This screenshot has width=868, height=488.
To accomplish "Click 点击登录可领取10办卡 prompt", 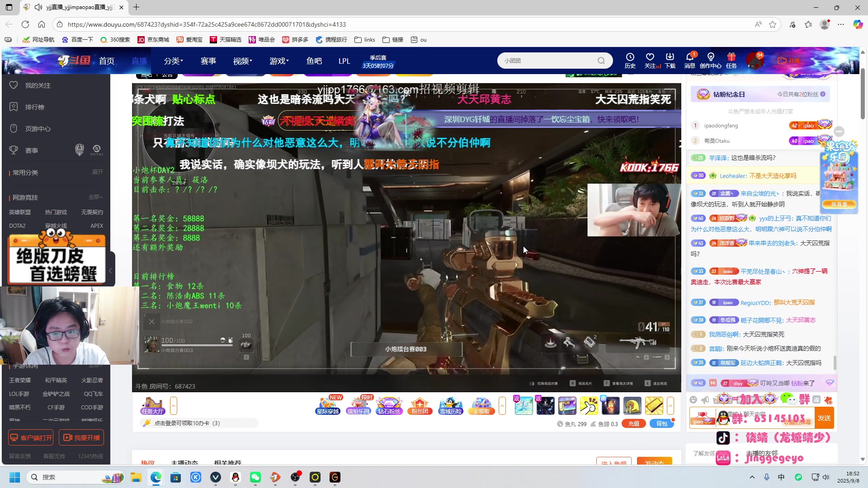I will point(187,423).
